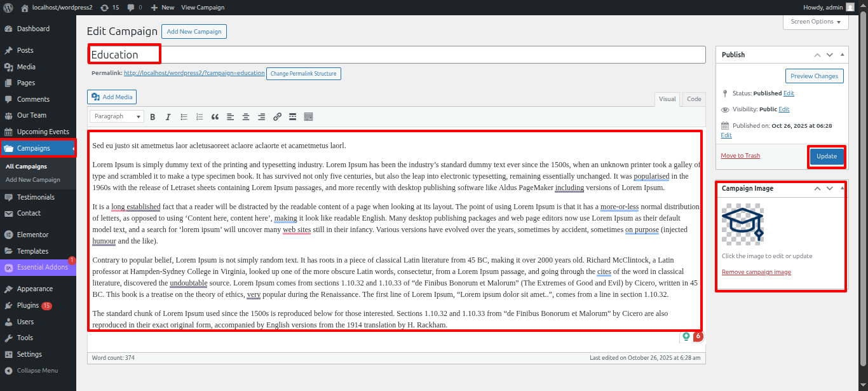Image resolution: width=868 pixels, height=391 pixels.
Task: Toggle the extended editor toolbar
Action: (x=308, y=117)
